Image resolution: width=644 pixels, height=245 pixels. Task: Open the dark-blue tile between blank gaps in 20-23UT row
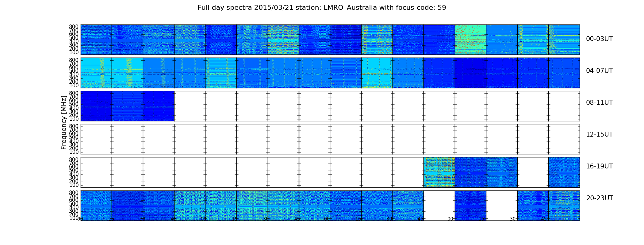(x=470, y=205)
